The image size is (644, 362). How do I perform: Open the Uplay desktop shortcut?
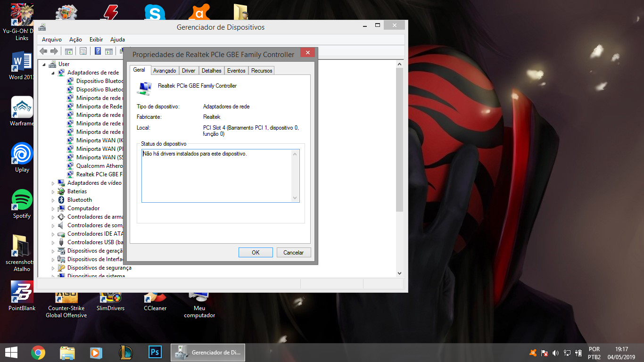click(x=22, y=158)
